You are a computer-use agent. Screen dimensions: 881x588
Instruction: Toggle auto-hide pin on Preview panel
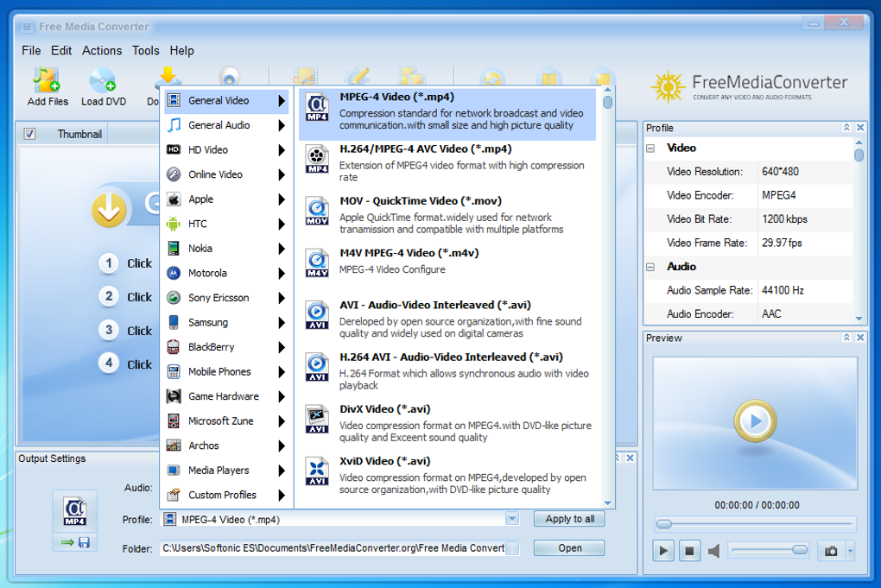[846, 338]
